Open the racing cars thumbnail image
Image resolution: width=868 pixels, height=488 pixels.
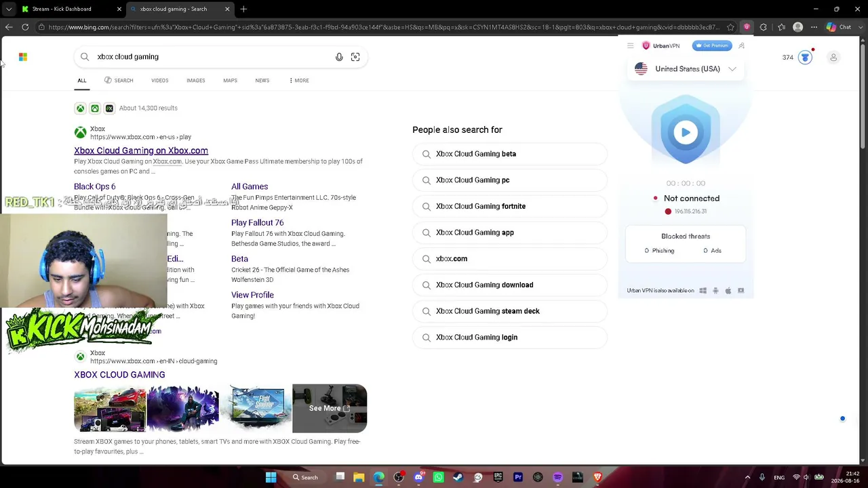[110, 409]
